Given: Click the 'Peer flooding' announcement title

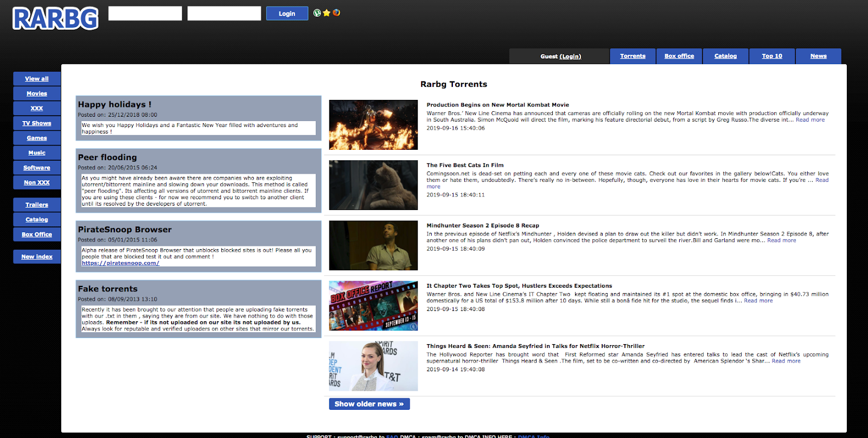Looking at the screenshot, I should [107, 157].
